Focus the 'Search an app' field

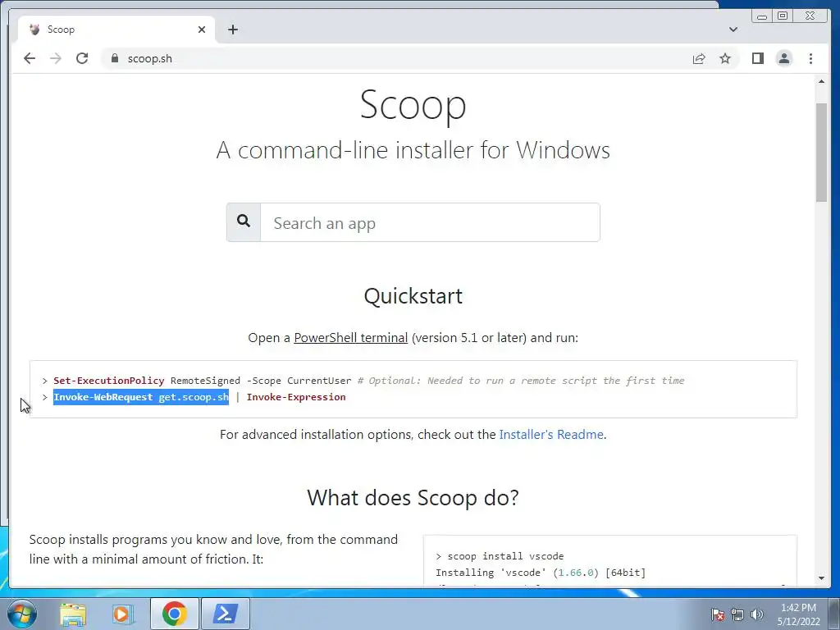430,222
